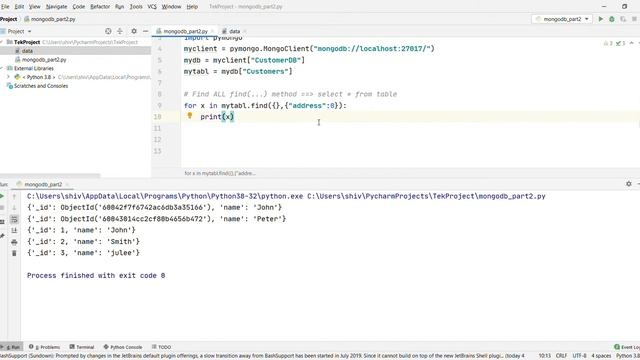The image size is (640, 360).
Task: Start debugging with the bug icon
Action: (x=612, y=19)
